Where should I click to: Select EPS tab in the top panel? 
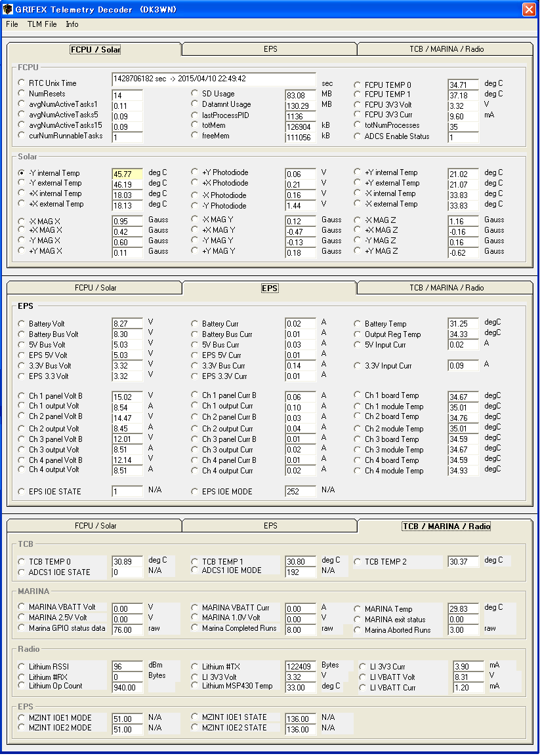(270, 49)
